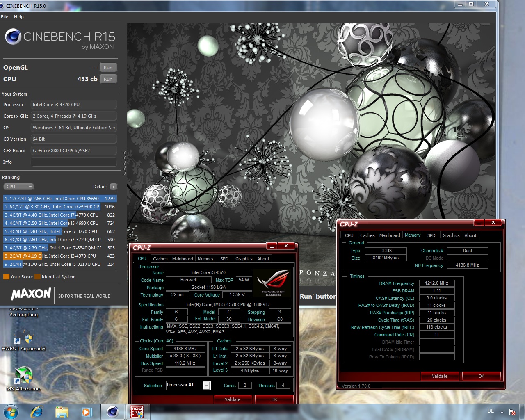Select ranking row Core i5-4690K
The image size is (525, 420).
60,223
